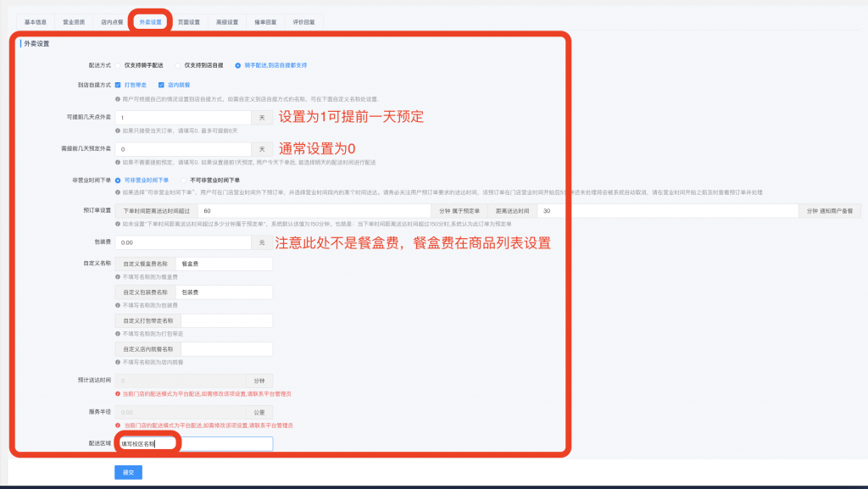Choose 仅支持到店自提 radio option
The width and height of the screenshot is (868, 489).
pyautogui.click(x=179, y=65)
